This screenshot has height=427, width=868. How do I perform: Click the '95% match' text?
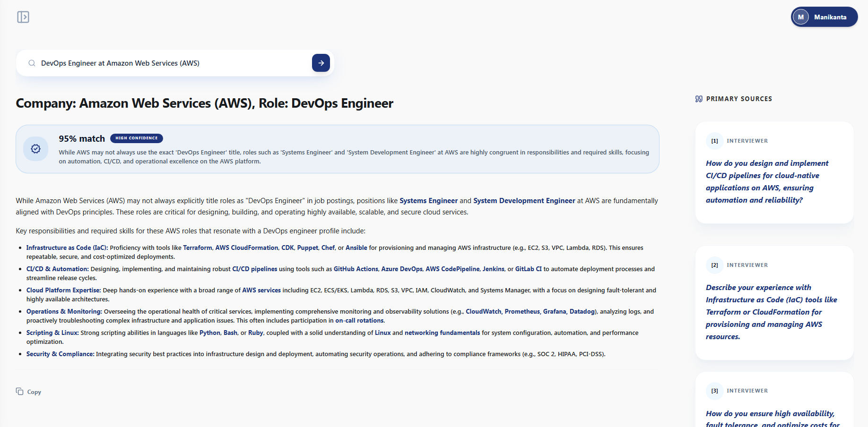pyautogui.click(x=82, y=138)
